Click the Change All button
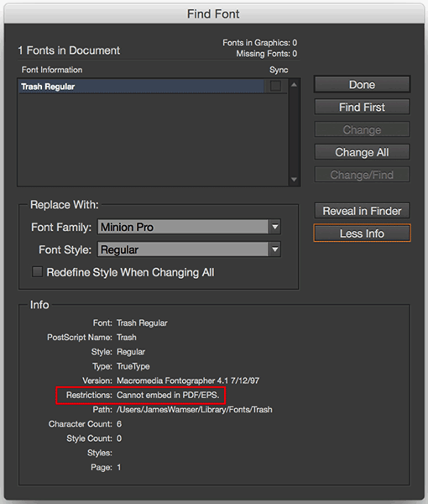 click(362, 152)
